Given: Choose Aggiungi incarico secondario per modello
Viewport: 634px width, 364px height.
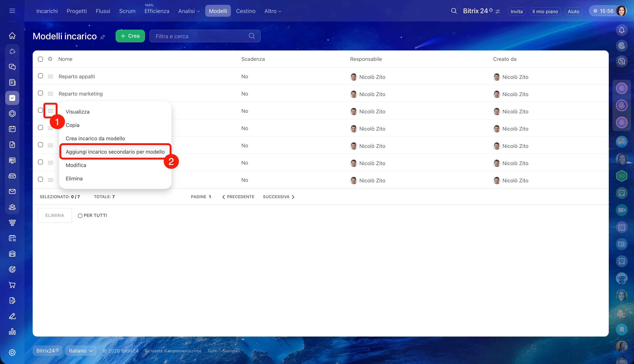Looking at the screenshot, I should [x=115, y=152].
